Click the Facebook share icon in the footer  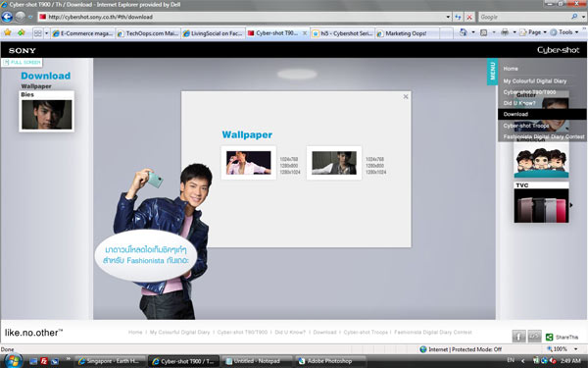[518, 336]
